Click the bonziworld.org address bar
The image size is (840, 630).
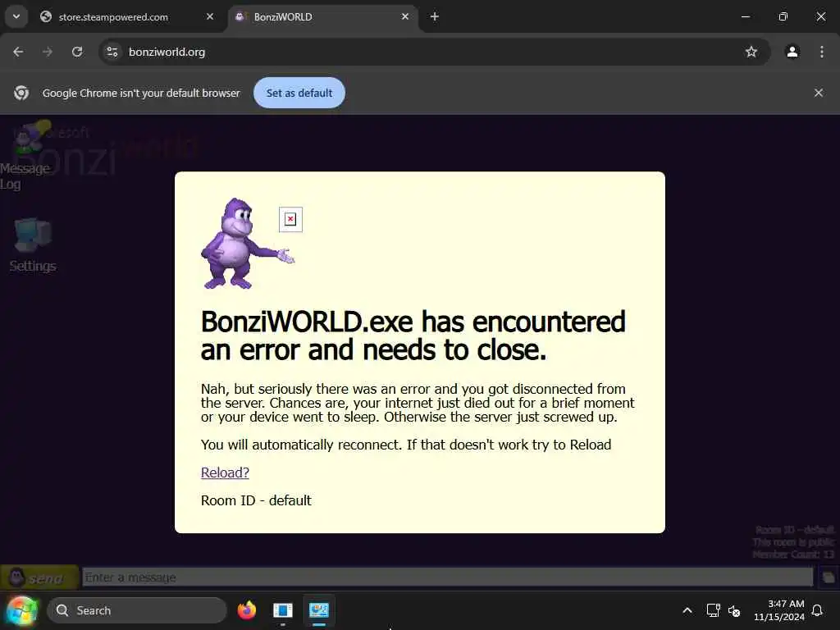[434, 52]
